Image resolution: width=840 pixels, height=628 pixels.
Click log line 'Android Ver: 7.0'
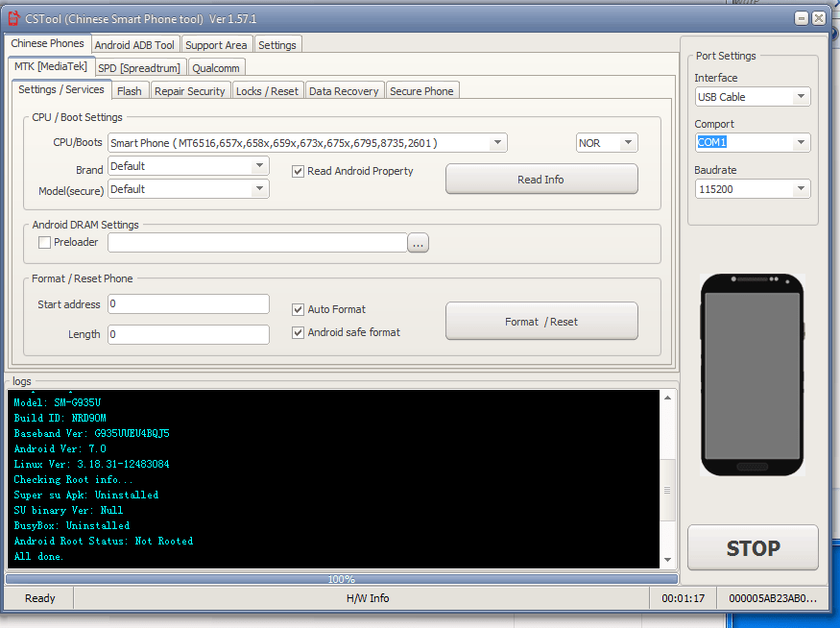point(60,449)
